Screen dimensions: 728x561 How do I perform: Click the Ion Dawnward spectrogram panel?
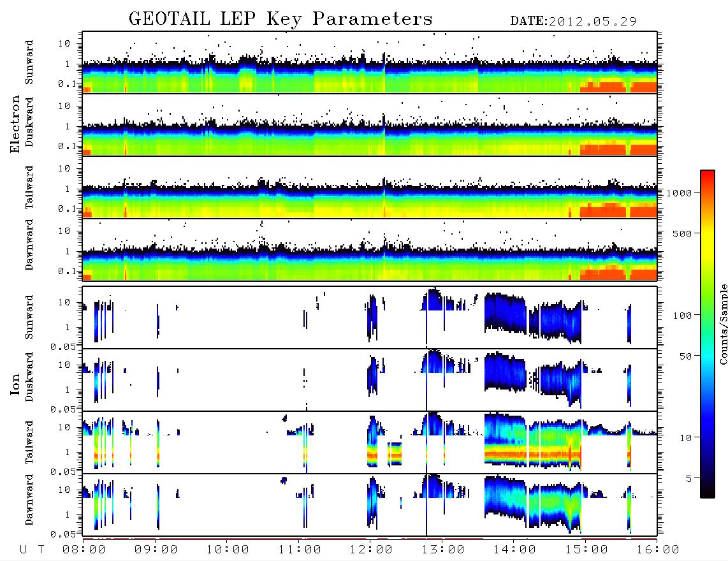(x=370, y=505)
